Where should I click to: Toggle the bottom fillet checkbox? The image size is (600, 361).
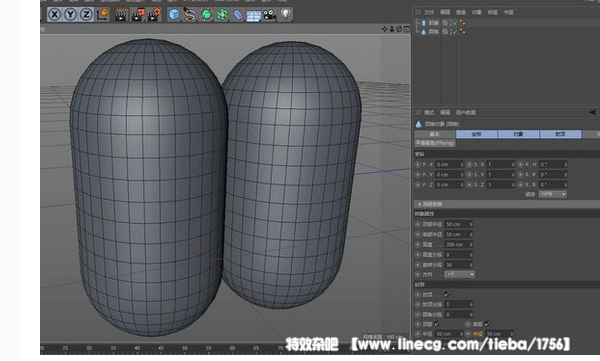[x=487, y=324]
